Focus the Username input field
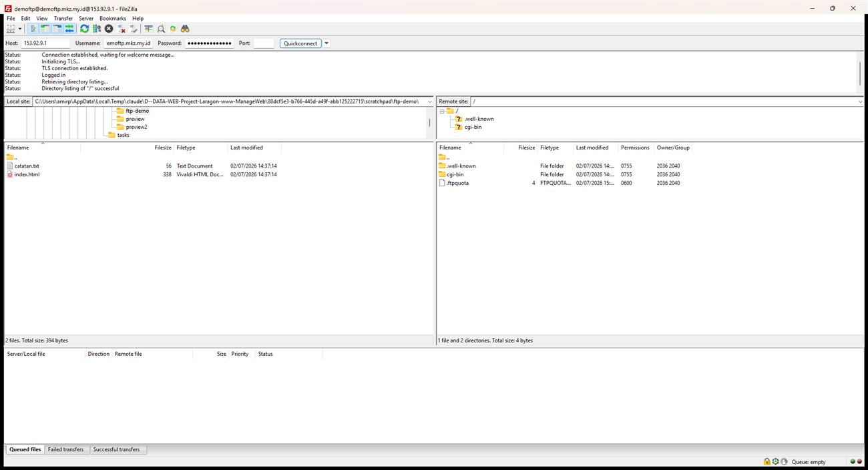 [128, 43]
